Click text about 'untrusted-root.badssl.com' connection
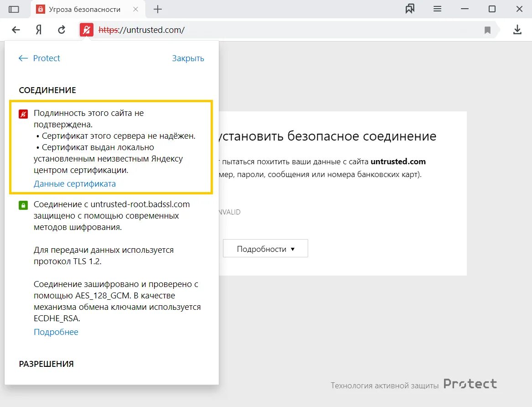532x407 pixels. click(112, 215)
